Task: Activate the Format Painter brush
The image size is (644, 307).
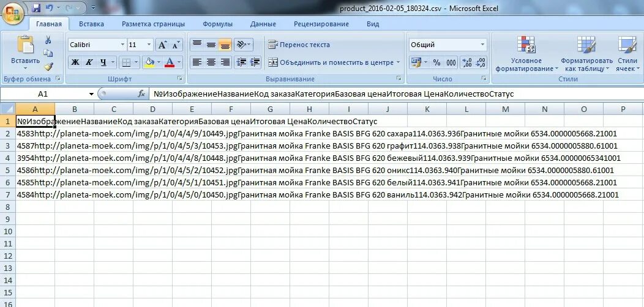Action: pyautogui.click(x=48, y=66)
